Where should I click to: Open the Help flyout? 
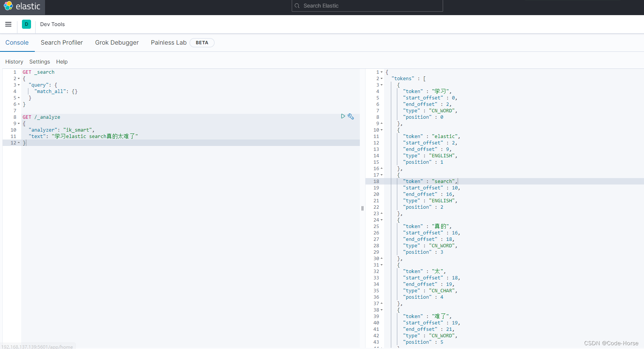point(62,62)
